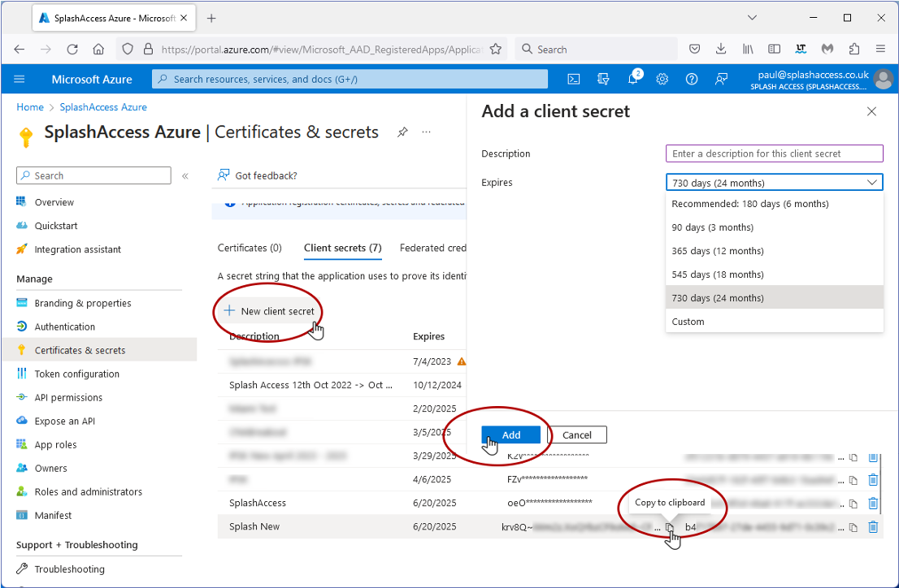Viewport: 899px width, 588px height.
Task: Open the more options ellipsis beside the blade title
Action: (426, 132)
